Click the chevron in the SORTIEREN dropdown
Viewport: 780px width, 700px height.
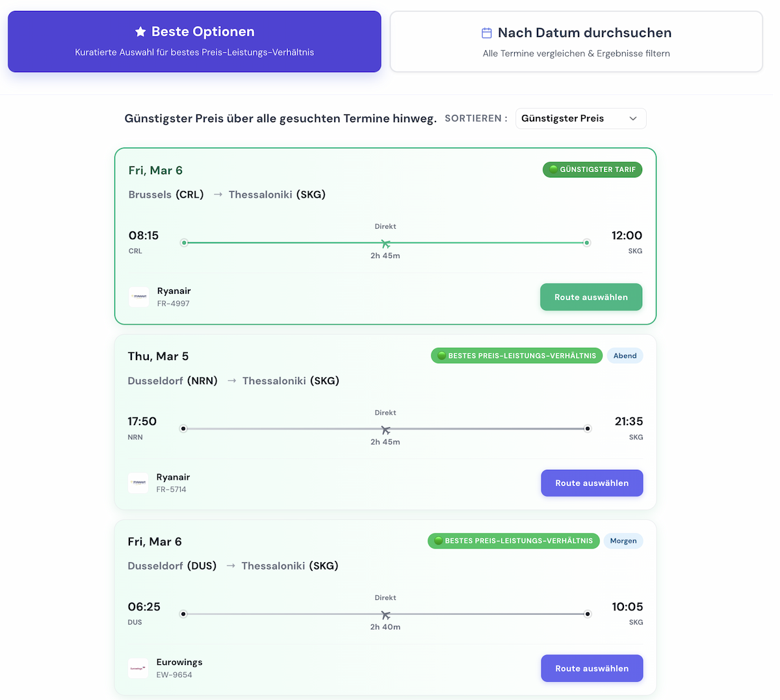click(x=632, y=118)
